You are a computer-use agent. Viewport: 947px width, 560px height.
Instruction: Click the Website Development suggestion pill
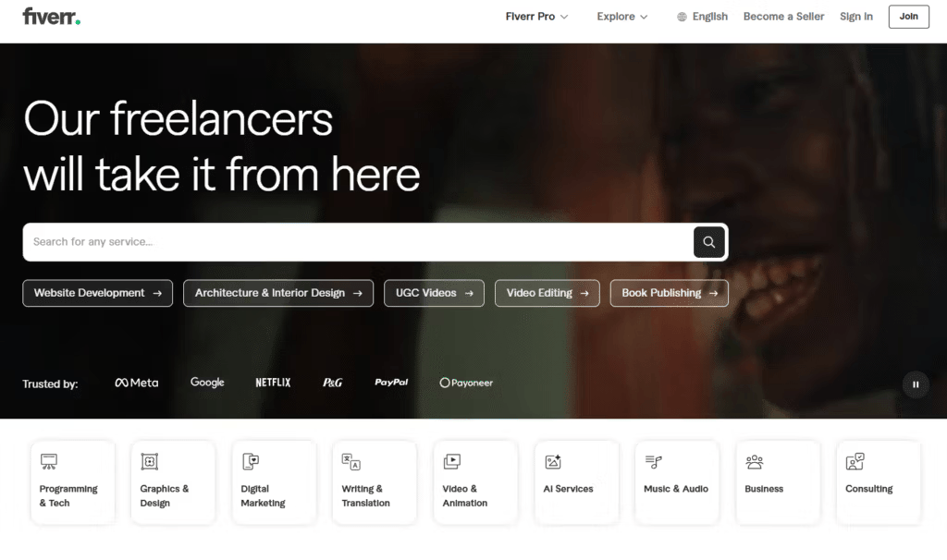tap(97, 293)
